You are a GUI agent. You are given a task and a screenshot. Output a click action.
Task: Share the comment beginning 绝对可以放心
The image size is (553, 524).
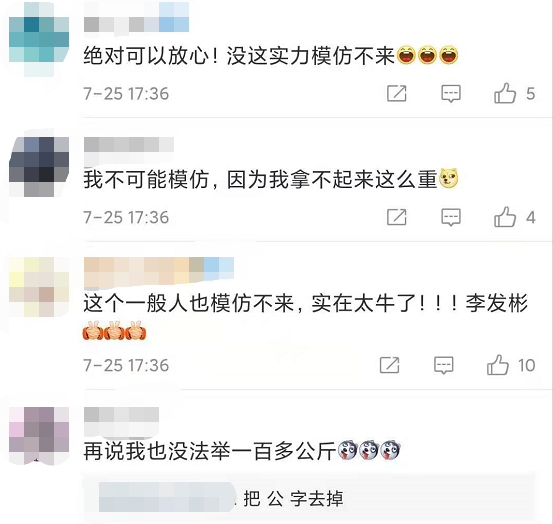pyautogui.click(x=397, y=93)
